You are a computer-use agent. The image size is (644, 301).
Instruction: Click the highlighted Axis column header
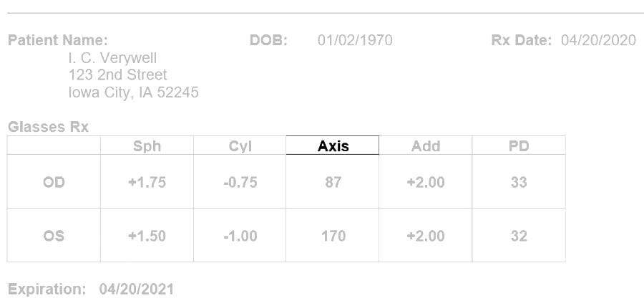(333, 145)
